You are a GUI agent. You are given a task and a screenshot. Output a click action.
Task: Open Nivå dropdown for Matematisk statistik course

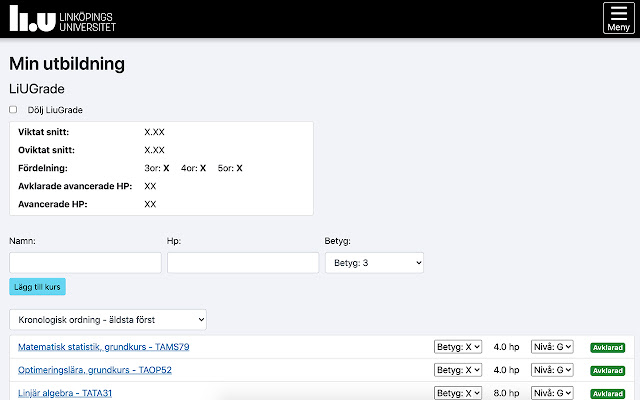pyautogui.click(x=552, y=347)
